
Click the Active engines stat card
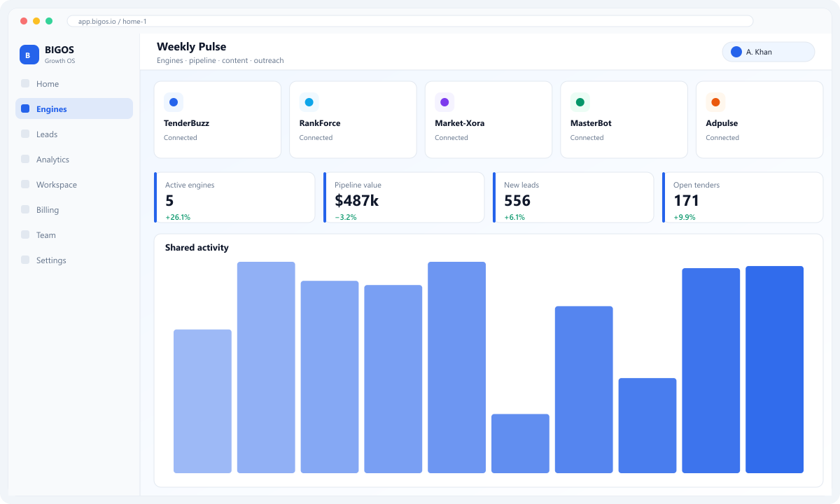234,197
